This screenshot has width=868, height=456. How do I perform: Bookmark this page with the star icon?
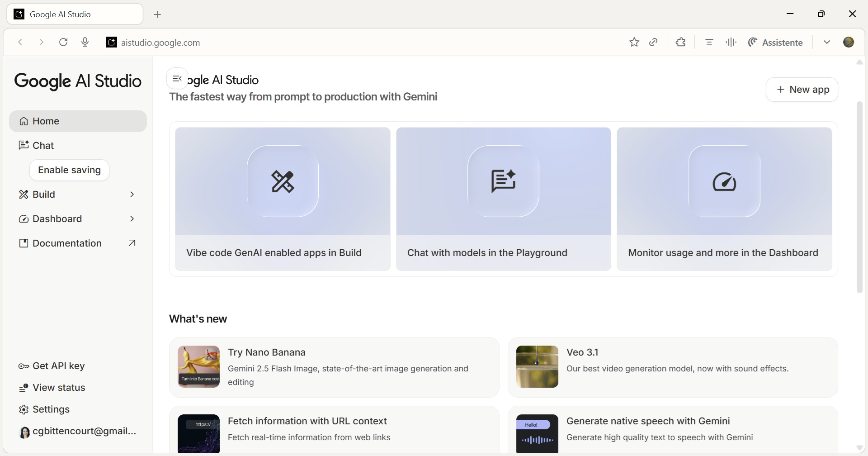click(634, 42)
